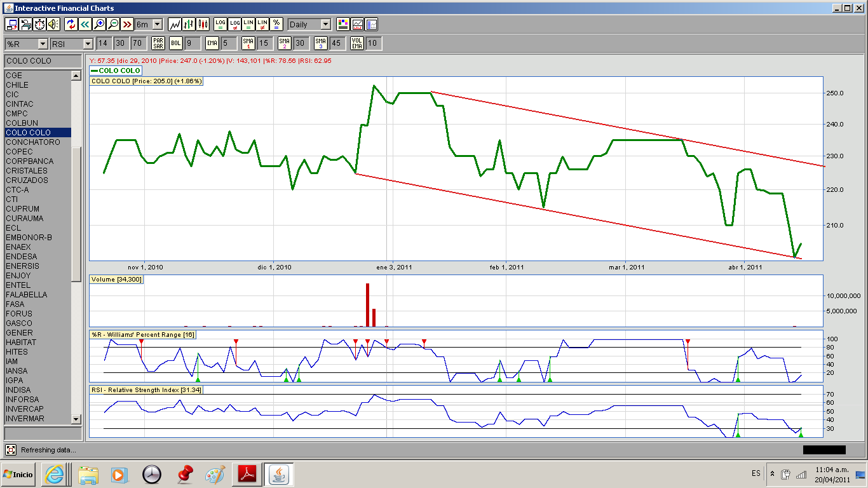
Task: Zoom in using the magnifier plus icon
Action: [99, 24]
